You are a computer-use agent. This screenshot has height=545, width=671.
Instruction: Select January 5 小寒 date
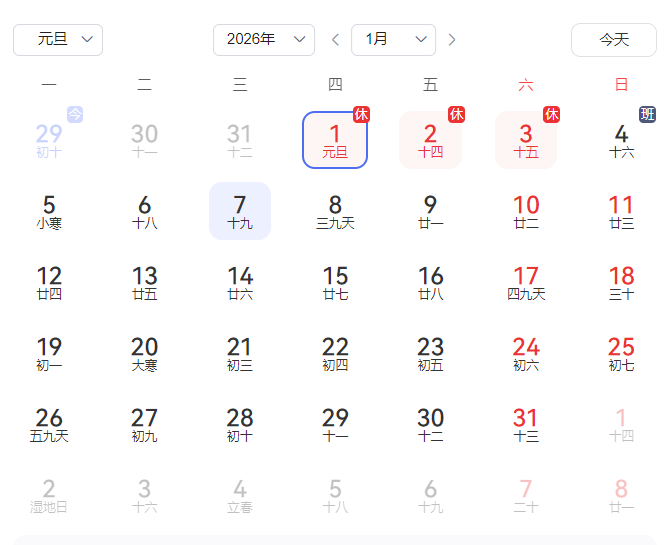click(x=49, y=211)
